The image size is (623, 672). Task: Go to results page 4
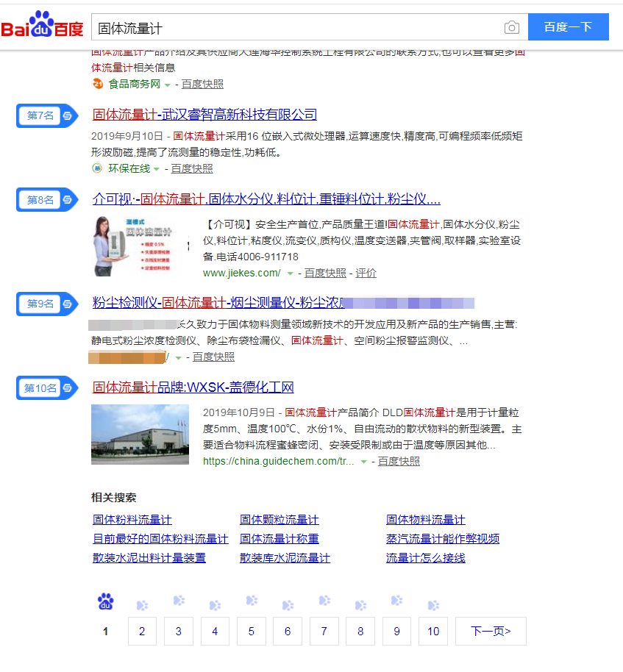point(215,632)
